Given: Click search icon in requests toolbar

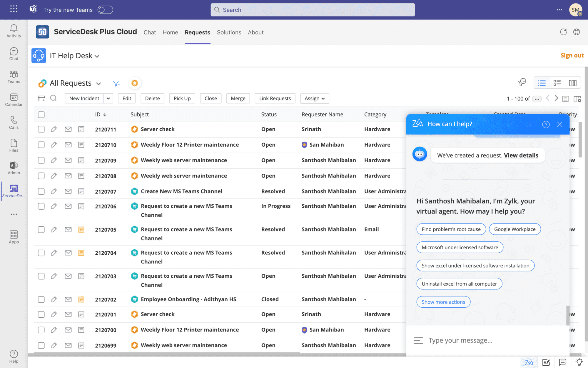Looking at the screenshot, I should pos(53,98).
